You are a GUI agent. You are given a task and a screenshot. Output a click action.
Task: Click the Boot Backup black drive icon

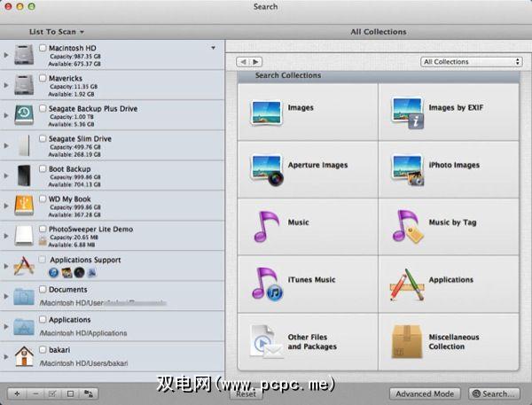(x=24, y=175)
